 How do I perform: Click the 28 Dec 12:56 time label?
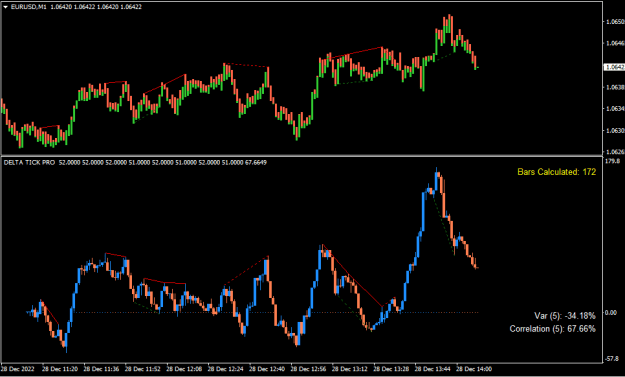(x=309, y=369)
